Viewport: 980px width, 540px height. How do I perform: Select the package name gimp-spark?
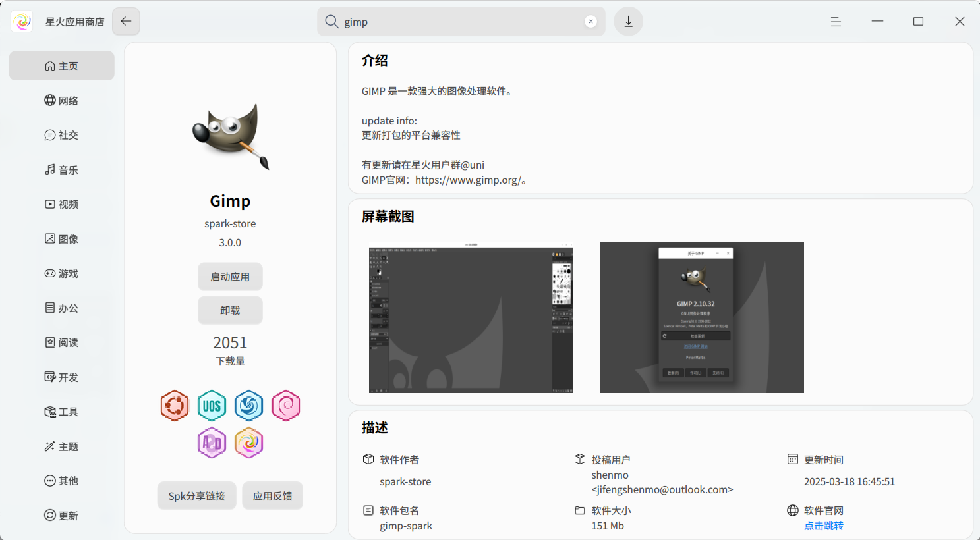[x=406, y=526]
